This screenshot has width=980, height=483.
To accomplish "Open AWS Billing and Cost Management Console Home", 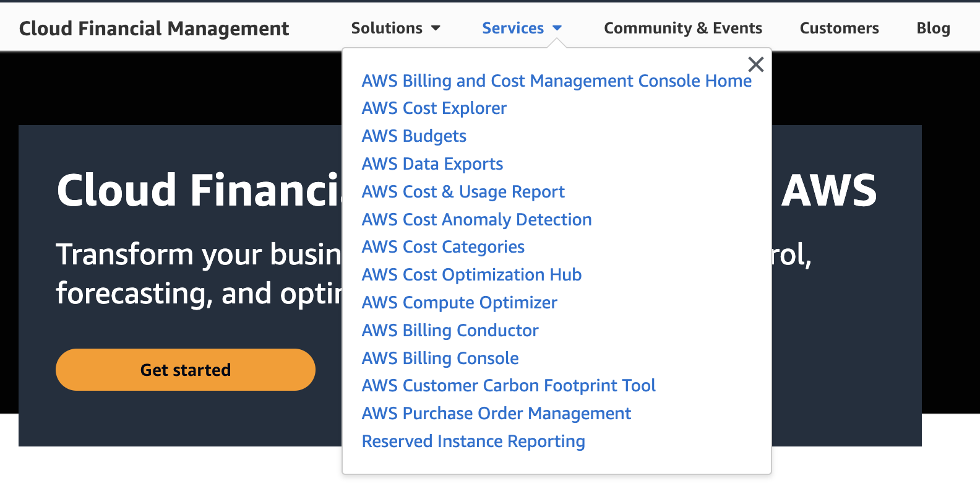I will coord(557,81).
